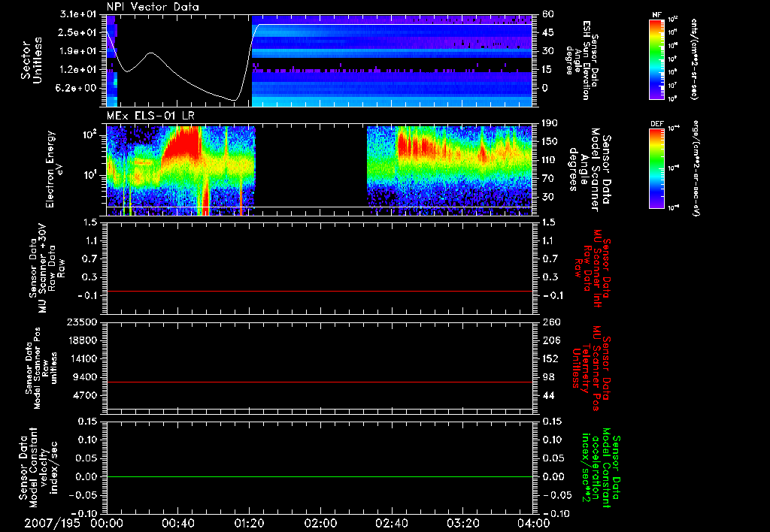Click the '3.1e+01' sector tick label

[78, 14]
